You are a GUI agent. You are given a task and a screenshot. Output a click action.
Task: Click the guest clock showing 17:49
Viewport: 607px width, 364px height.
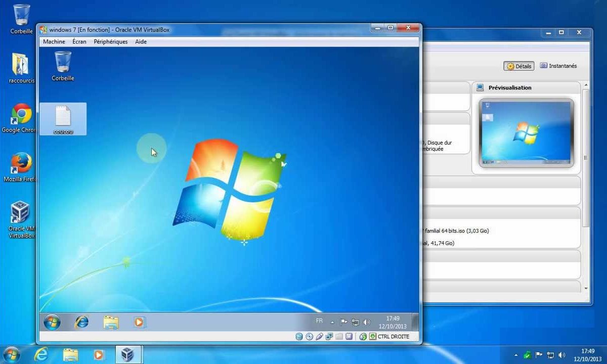pos(393,323)
